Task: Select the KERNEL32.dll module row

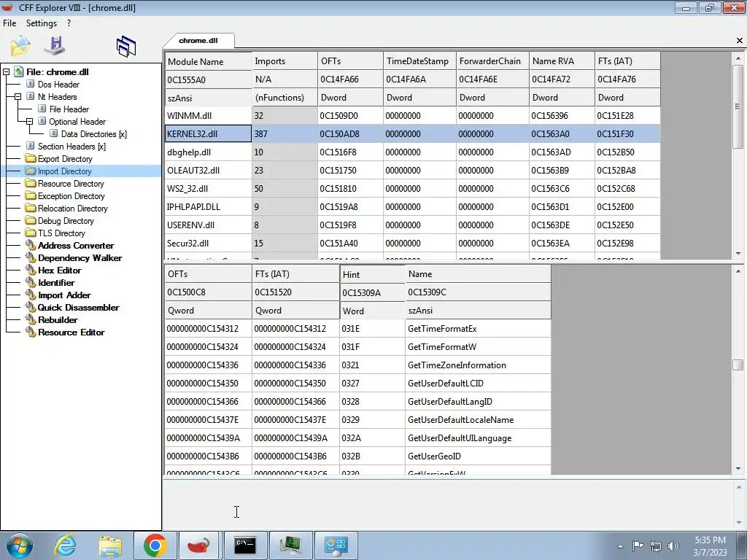Action: click(413, 134)
